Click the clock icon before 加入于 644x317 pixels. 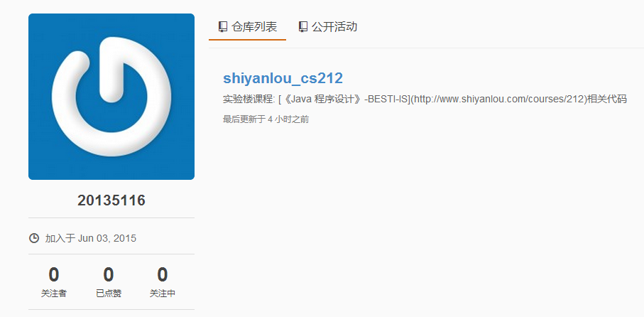click(x=34, y=238)
